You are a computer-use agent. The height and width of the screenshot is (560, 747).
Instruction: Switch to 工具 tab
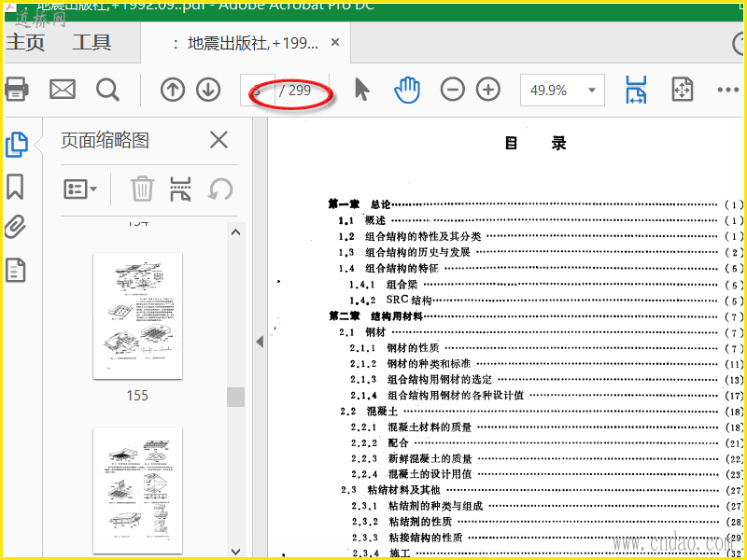(92, 42)
